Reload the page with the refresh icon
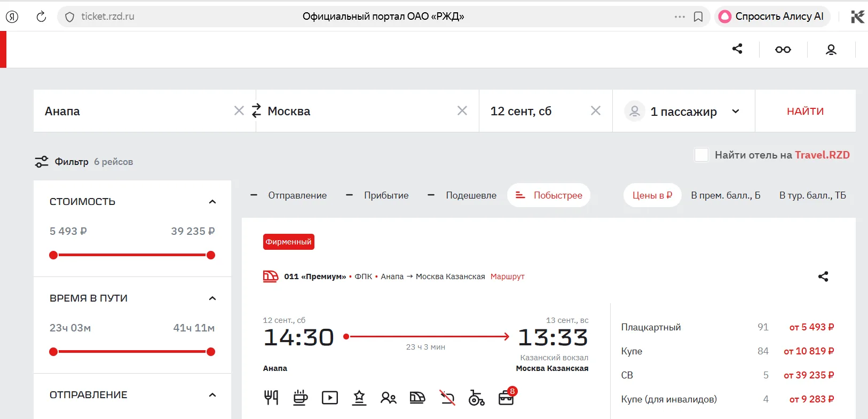The image size is (868, 419). click(41, 17)
